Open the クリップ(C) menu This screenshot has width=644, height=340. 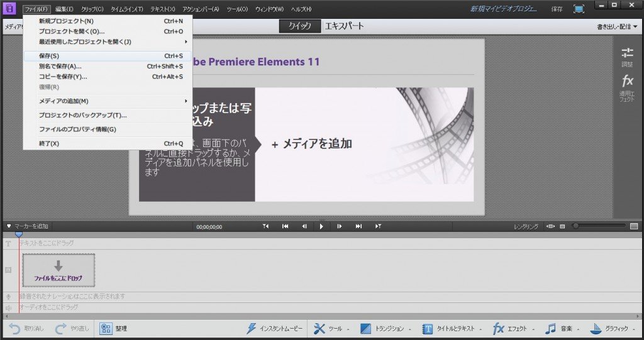click(x=92, y=9)
